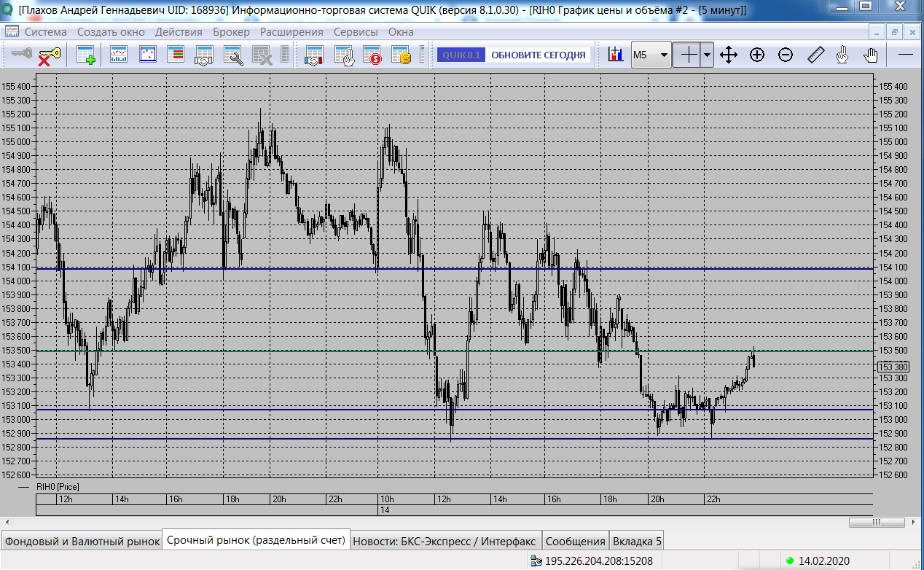Switch to Срочный рынок (раздельный счет) tab

pos(256,540)
